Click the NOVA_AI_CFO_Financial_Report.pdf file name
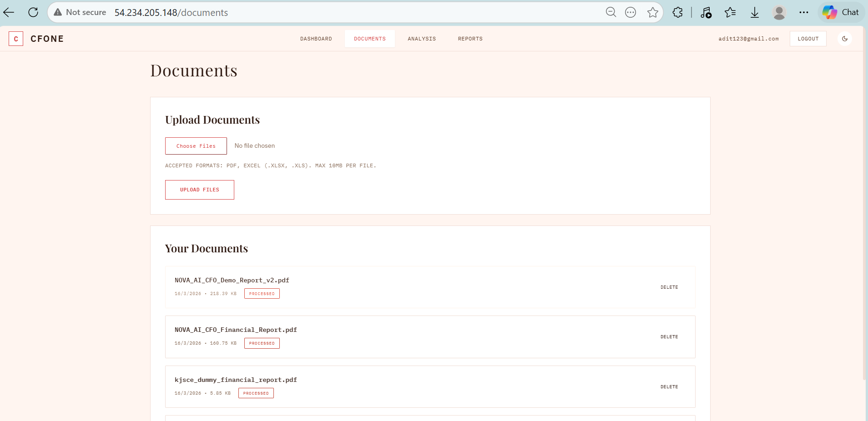868x421 pixels. point(236,330)
